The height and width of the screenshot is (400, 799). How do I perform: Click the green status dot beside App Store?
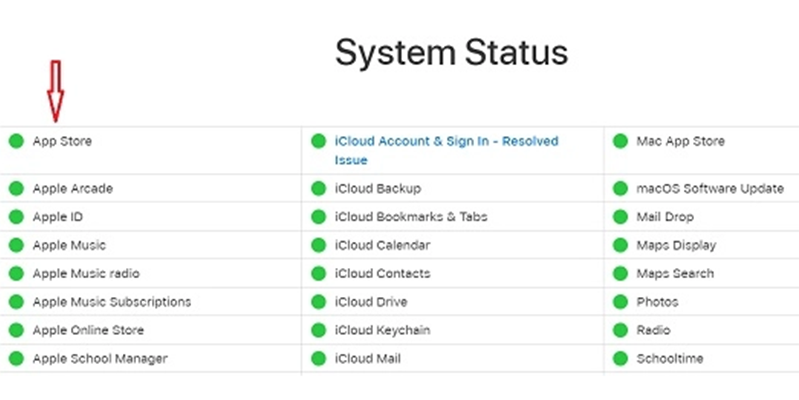[x=16, y=142]
